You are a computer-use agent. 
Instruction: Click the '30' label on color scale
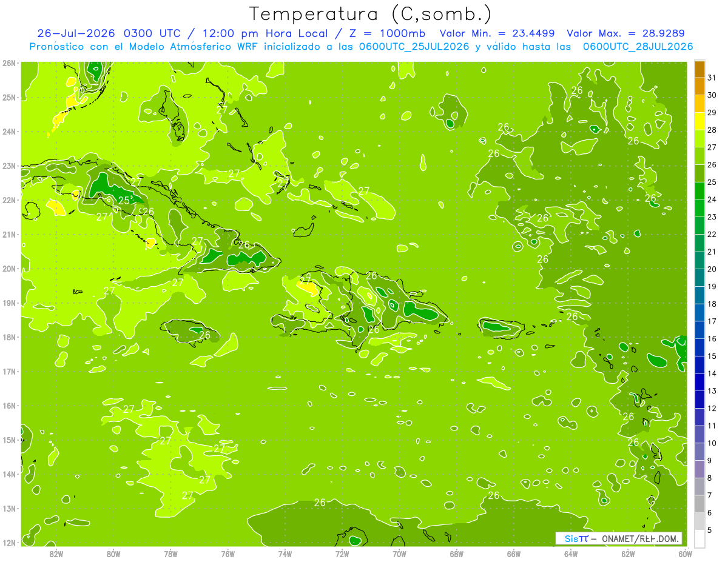tap(712, 95)
